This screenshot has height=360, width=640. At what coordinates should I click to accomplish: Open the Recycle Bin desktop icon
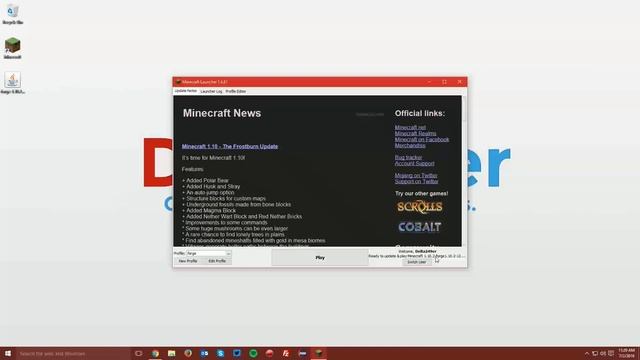(12, 14)
